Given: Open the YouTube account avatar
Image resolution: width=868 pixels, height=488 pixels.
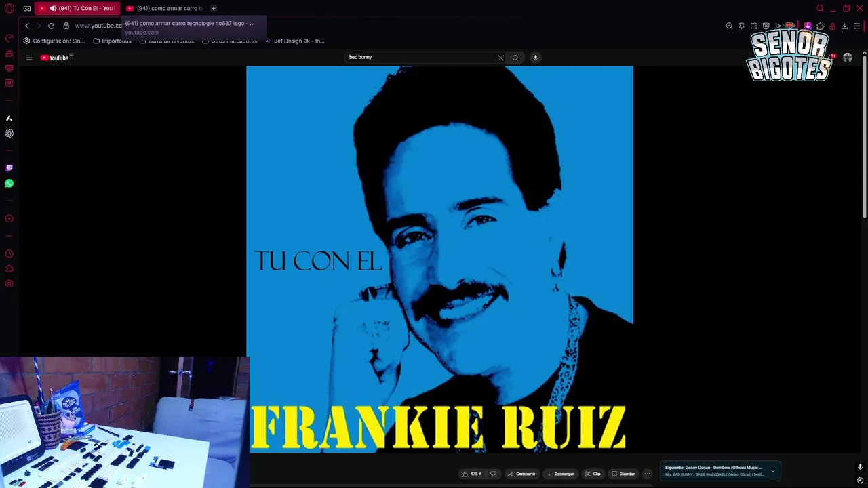Looking at the screenshot, I should click(847, 58).
